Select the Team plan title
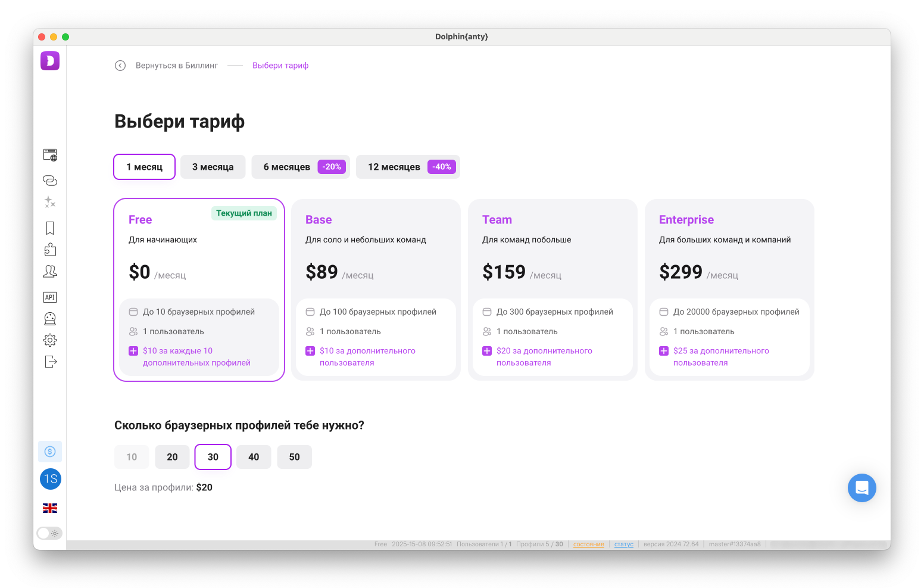Viewport: 924px width, 588px height. 497,220
